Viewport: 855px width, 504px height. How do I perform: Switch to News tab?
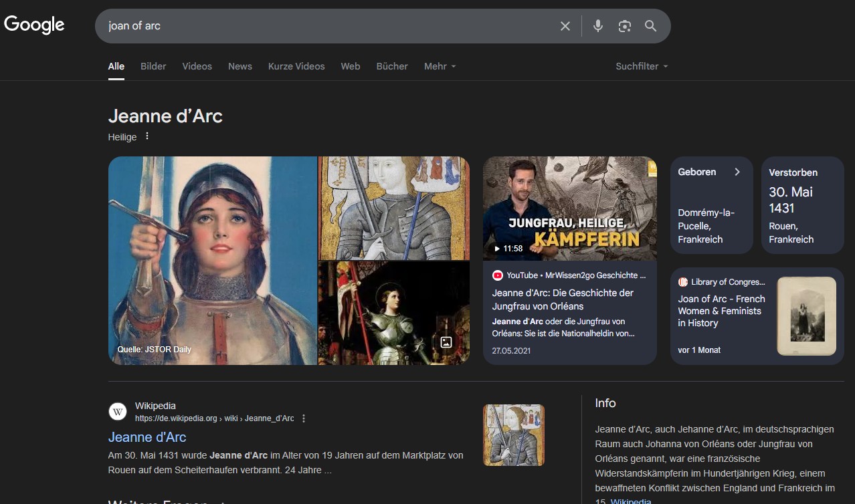240,66
